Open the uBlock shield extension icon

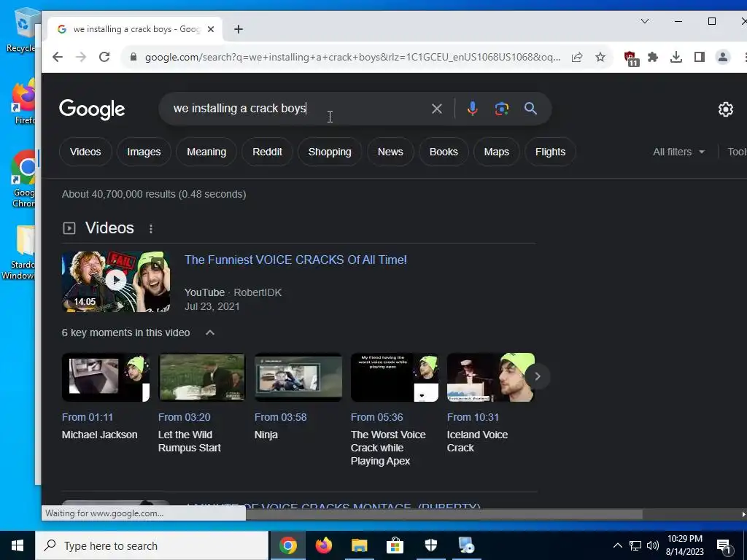click(631, 58)
